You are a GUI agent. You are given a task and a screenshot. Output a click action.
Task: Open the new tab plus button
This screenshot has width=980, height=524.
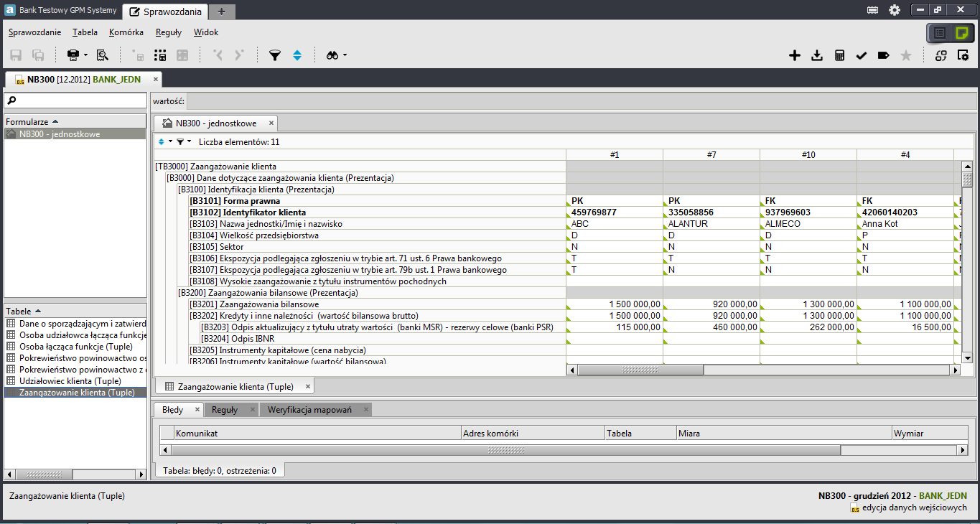coord(222,11)
